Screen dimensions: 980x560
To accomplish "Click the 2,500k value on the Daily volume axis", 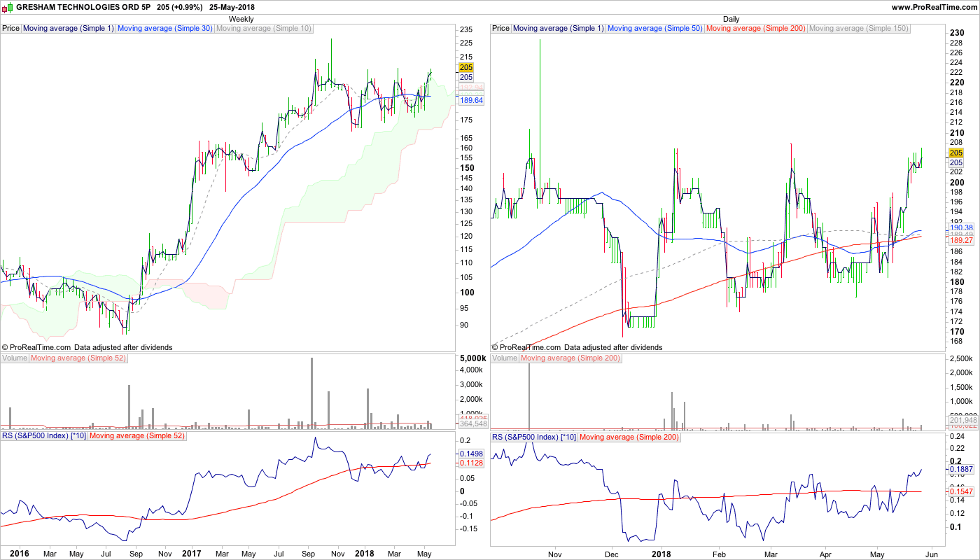I will click(x=962, y=358).
